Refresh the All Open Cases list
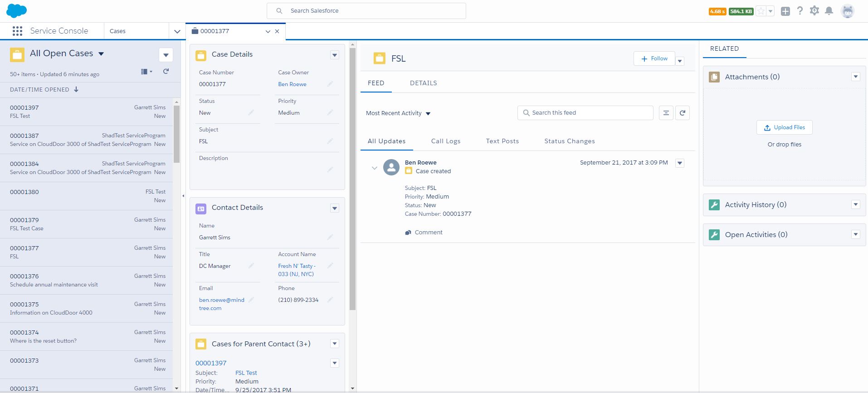This screenshot has height=393, width=868. (x=166, y=71)
